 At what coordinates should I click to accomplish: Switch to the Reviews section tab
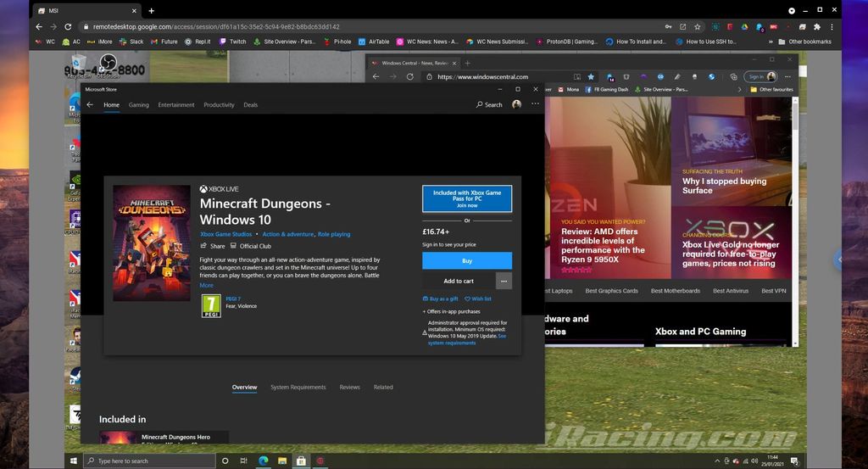click(x=349, y=387)
